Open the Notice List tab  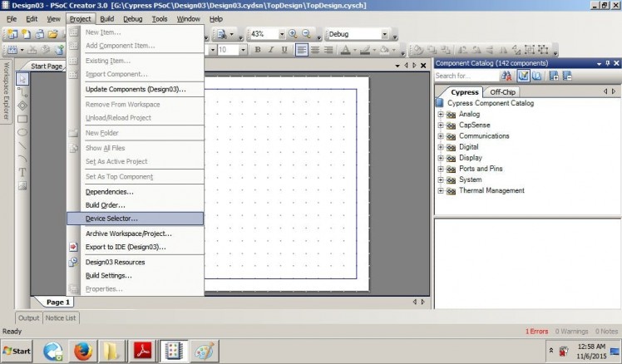tap(61, 318)
